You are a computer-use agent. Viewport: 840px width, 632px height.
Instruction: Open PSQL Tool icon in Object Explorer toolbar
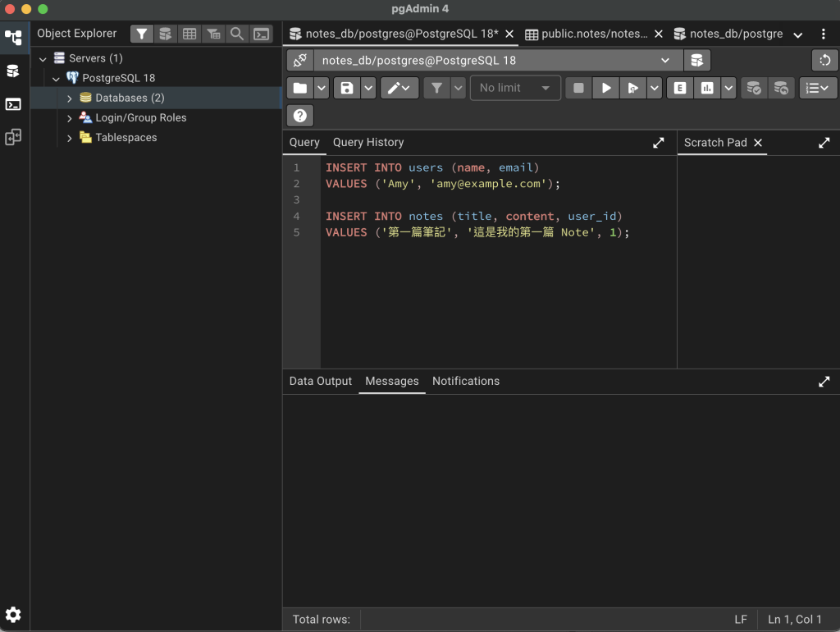pyautogui.click(x=261, y=34)
